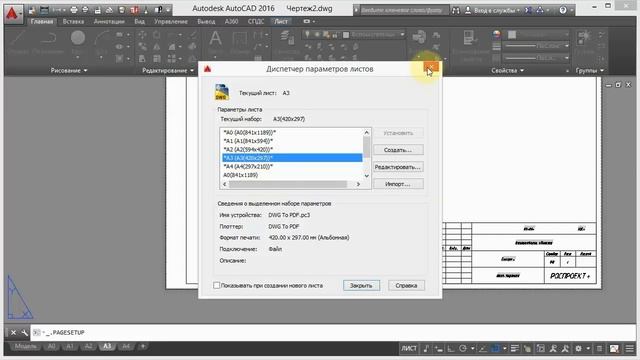Screen dimensions: 640x360
Task: Click vertical scrollbar down arrow in list
Action: click(x=367, y=176)
